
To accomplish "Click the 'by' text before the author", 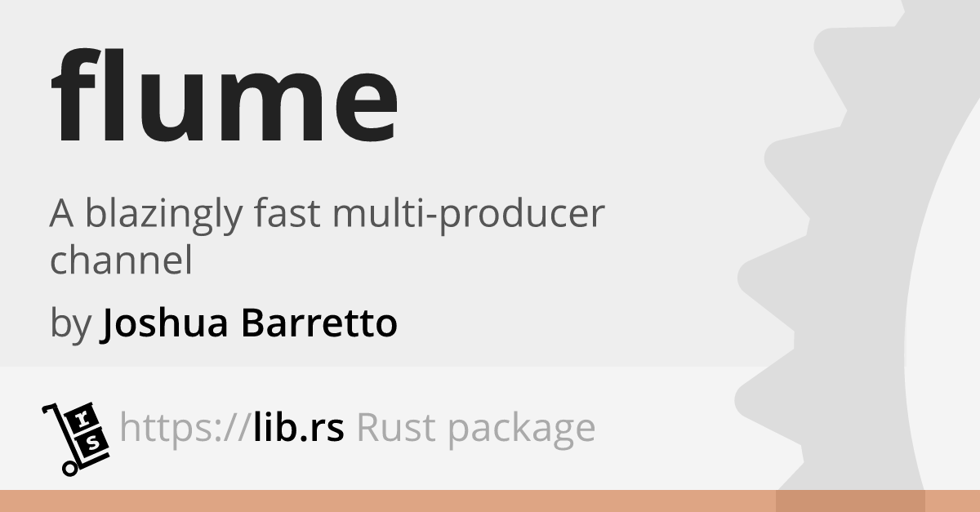I will tap(70, 327).
